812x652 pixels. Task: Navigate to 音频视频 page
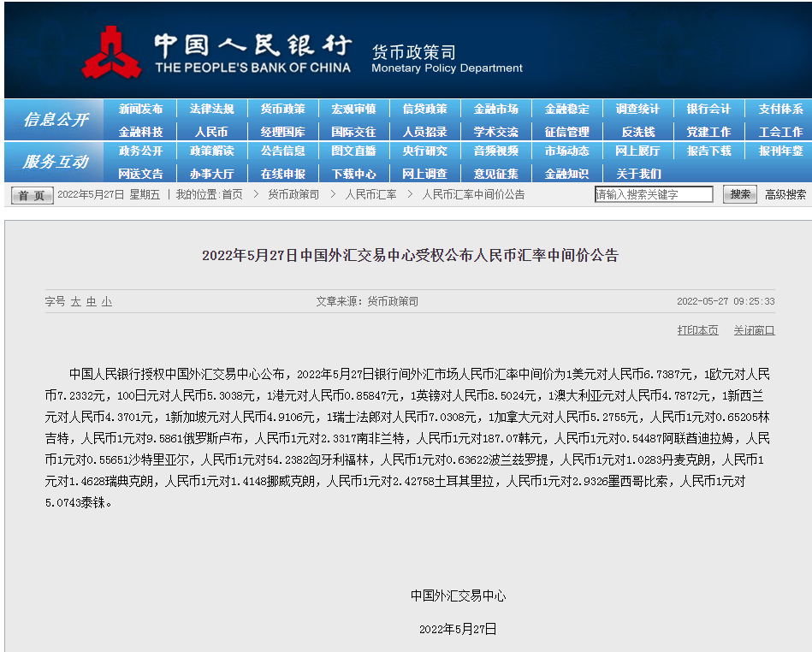(x=495, y=151)
